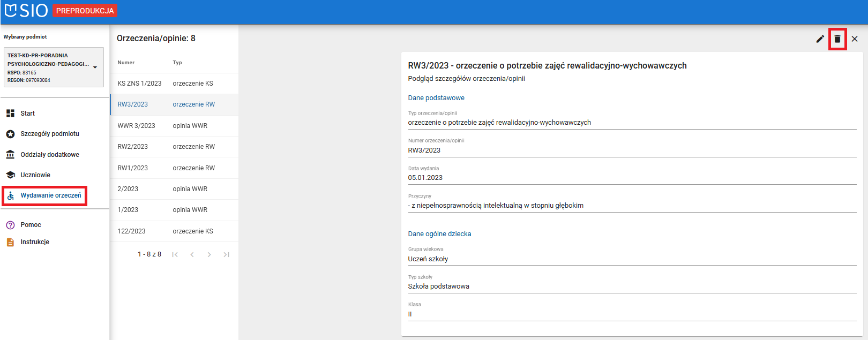Click the pencil edit icon
This screenshot has height=340, width=868.
820,39
